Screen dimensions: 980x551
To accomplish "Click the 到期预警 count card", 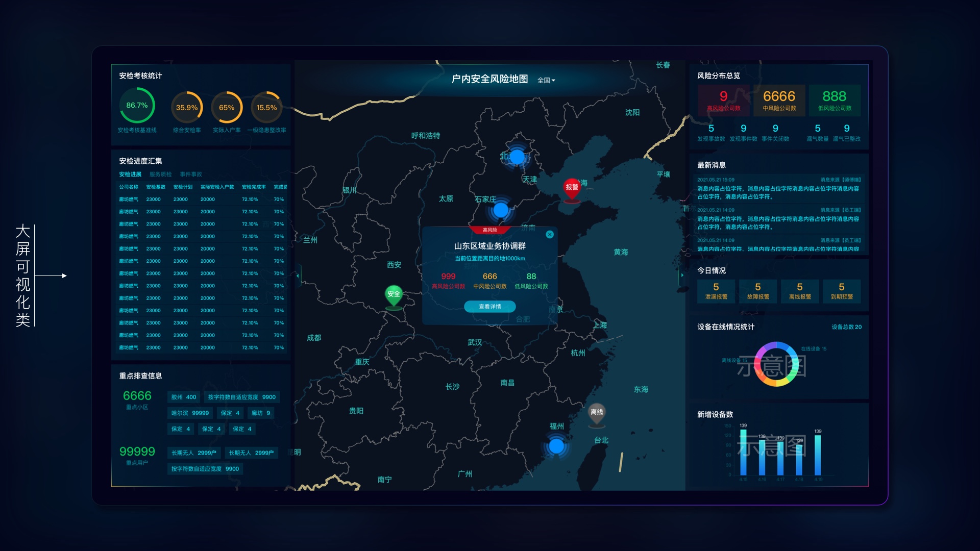I will pos(842,291).
